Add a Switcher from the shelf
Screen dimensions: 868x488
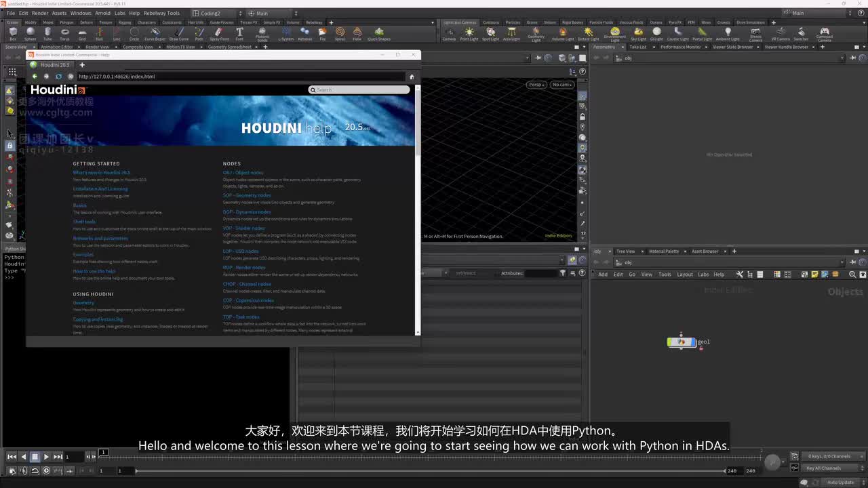(x=802, y=33)
